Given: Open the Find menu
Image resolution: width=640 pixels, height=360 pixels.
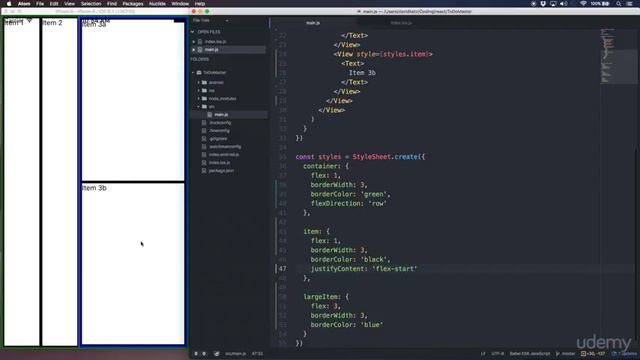Looking at the screenshot, I should 112,4.
